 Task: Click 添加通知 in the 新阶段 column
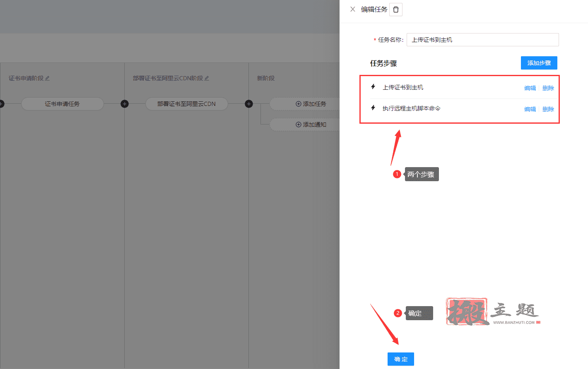click(311, 125)
